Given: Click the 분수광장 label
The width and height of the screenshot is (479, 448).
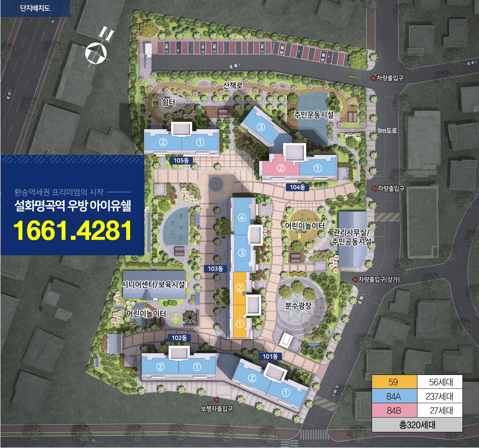Looking at the screenshot, I should pyautogui.click(x=298, y=306).
